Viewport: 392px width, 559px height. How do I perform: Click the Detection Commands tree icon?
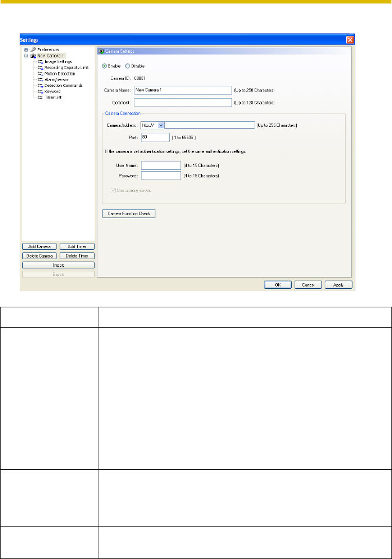[x=40, y=86]
